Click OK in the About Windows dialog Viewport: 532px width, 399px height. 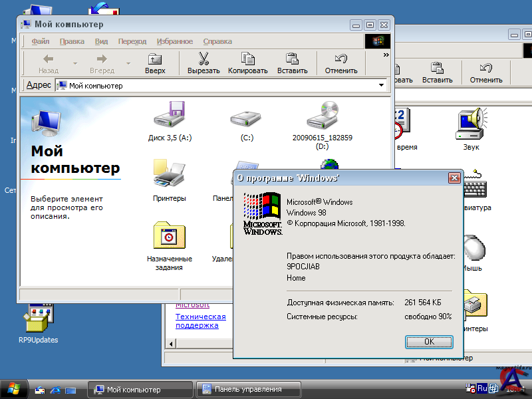[429, 341]
